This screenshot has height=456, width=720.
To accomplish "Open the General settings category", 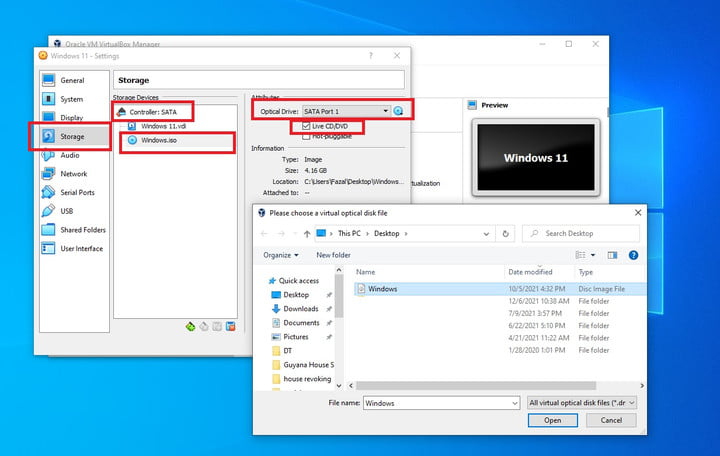I will click(x=74, y=80).
